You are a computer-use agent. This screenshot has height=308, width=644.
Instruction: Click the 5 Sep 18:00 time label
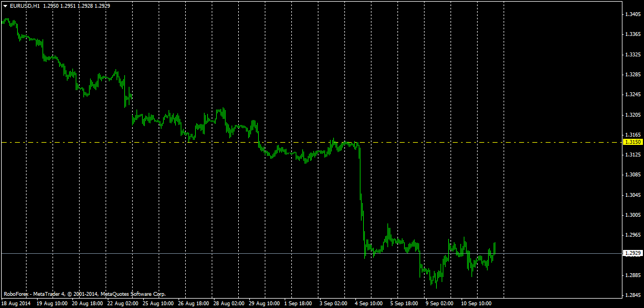click(404, 304)
